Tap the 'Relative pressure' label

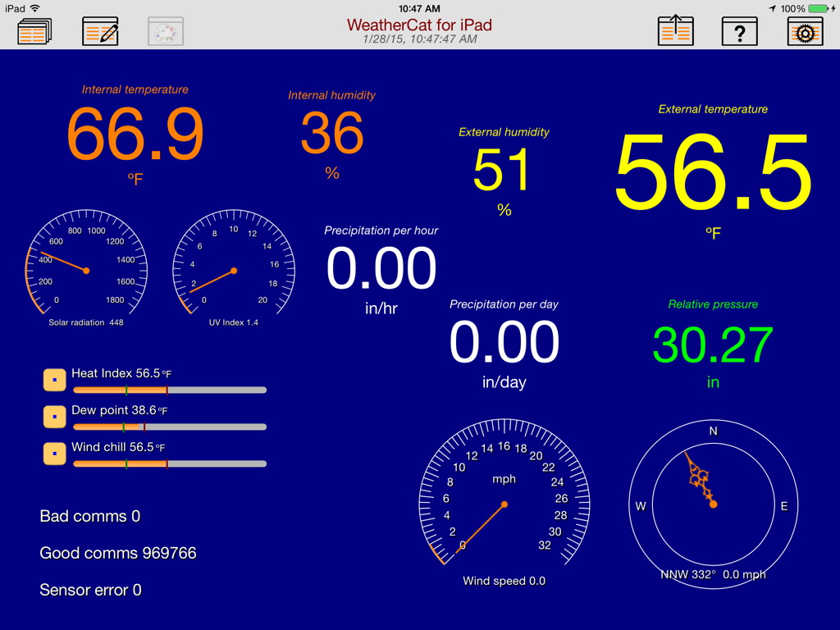(x=713, y=304)
